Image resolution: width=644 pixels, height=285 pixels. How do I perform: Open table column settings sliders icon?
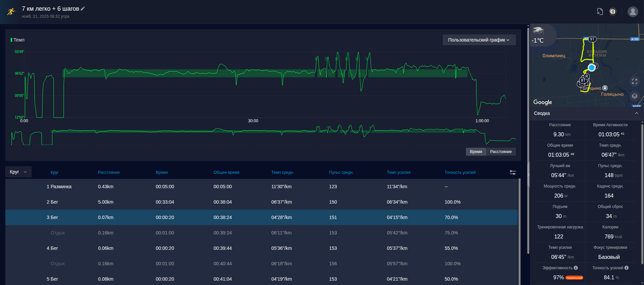(513, 172)
